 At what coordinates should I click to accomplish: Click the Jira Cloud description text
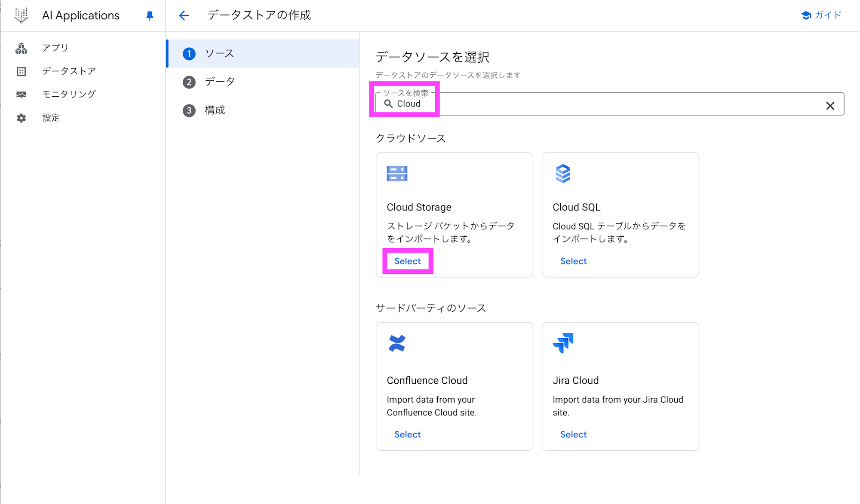pyautogui.click(x=618, y=406)
